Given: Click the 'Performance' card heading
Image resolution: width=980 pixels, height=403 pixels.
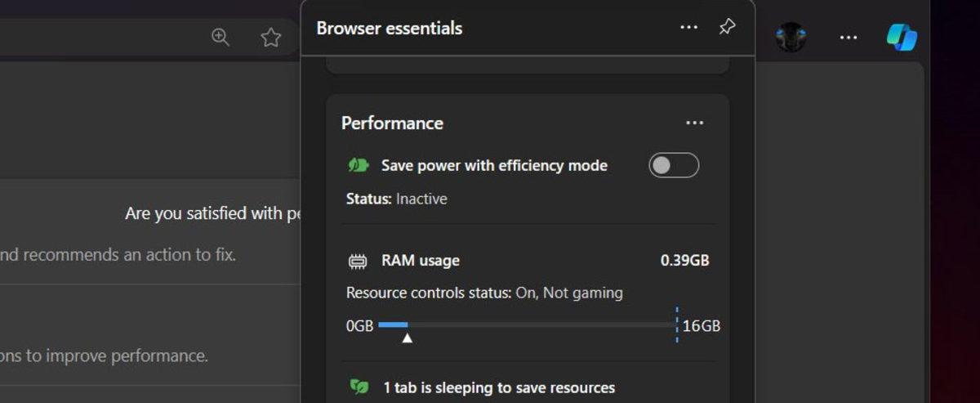Looking at the screenshot, I should [392, 123].
